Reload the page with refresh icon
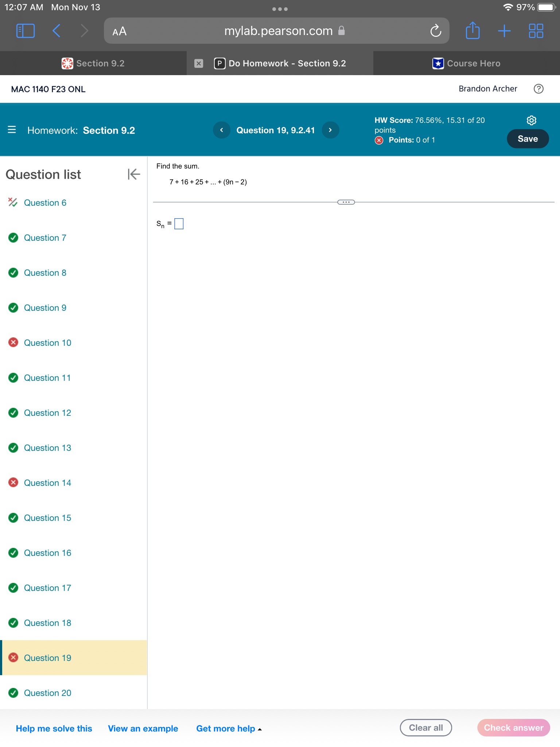The height and width of the screenshot is (747, 560). (436, 31)
